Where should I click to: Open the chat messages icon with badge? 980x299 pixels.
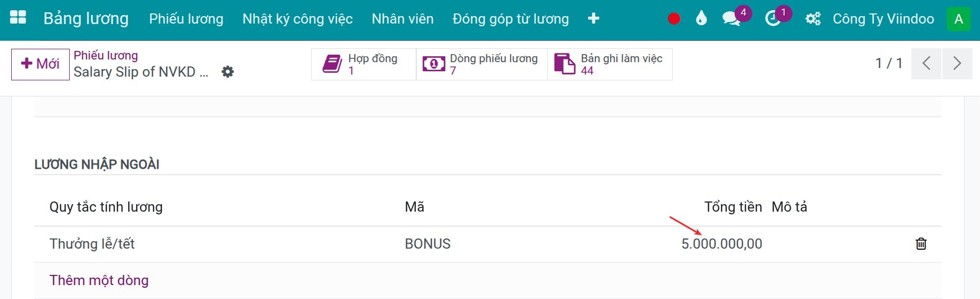732,19
